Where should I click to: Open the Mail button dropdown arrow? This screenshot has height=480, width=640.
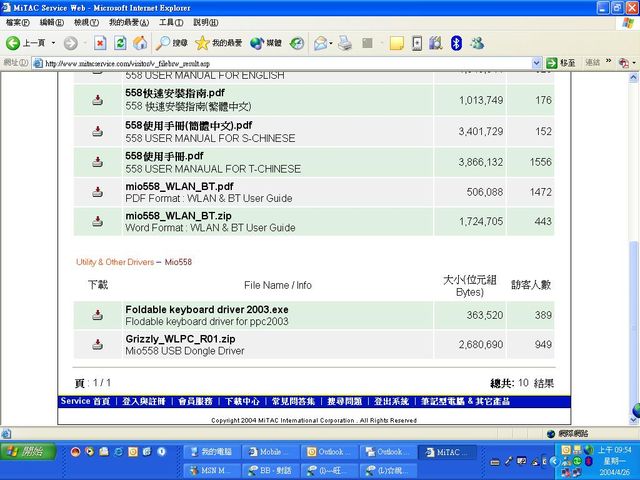click(331, 43)
